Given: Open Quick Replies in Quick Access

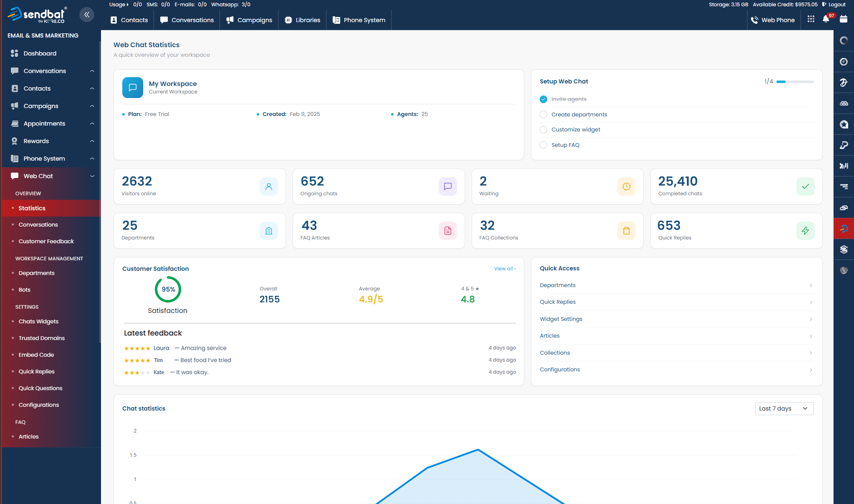Looking at the screenshot, I should (676, 302).
